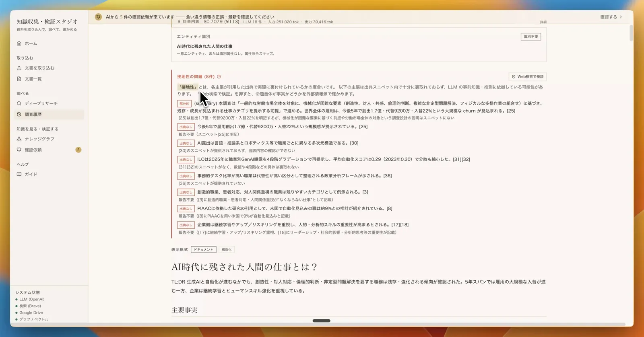Click the book icon beside ガイド
Viewport: 644px width, 337px height.
[19, 174]
